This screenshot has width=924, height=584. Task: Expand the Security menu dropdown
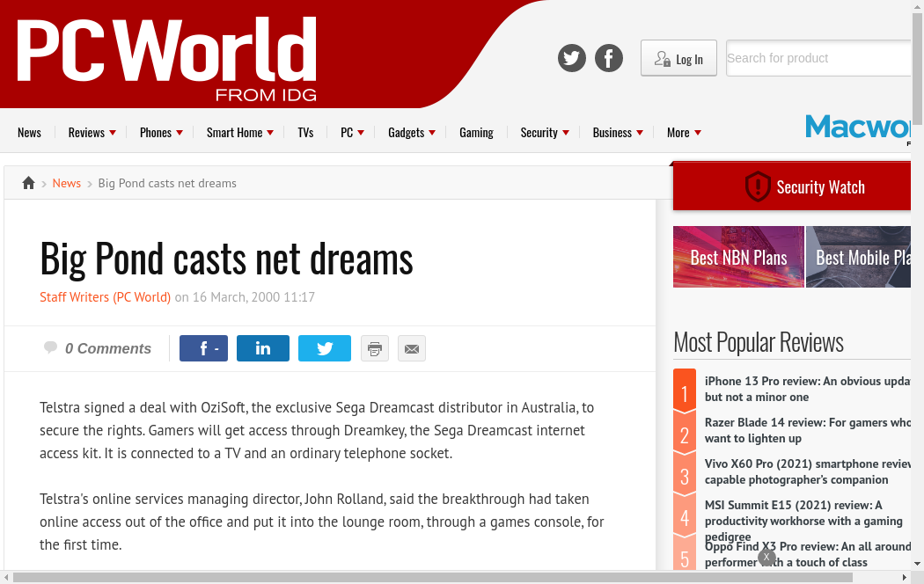tap(545, 133)
